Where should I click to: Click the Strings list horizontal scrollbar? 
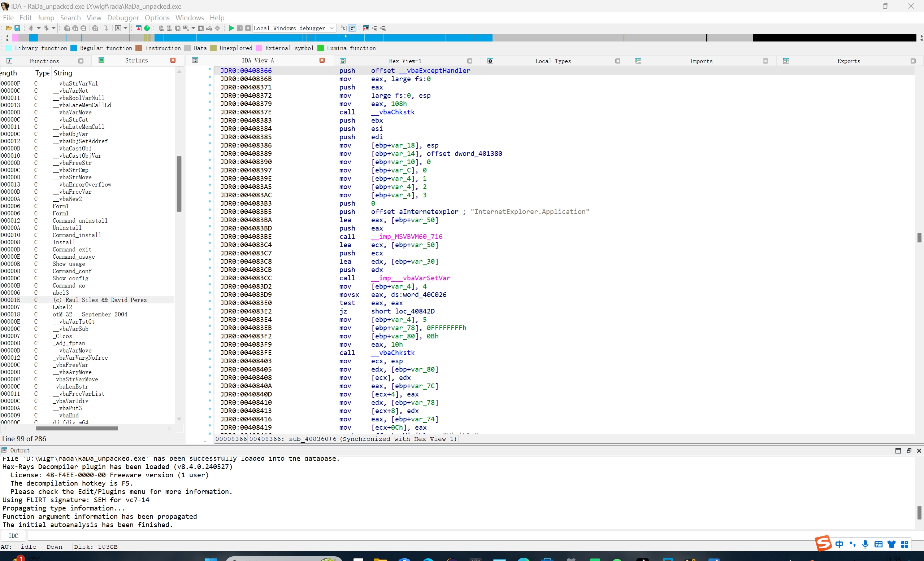77,428
